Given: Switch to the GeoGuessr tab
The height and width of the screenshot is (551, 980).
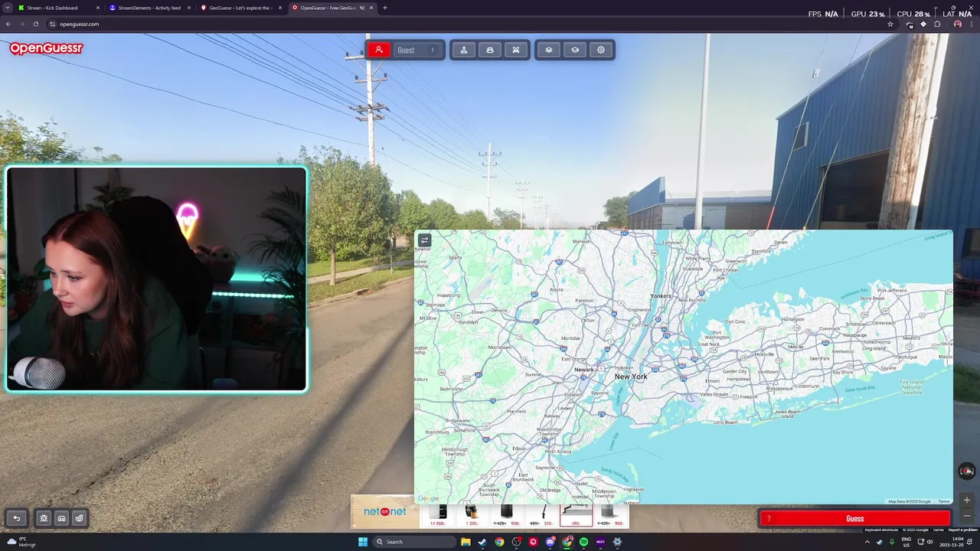Looking at the screenshot, I should (240, 8).
